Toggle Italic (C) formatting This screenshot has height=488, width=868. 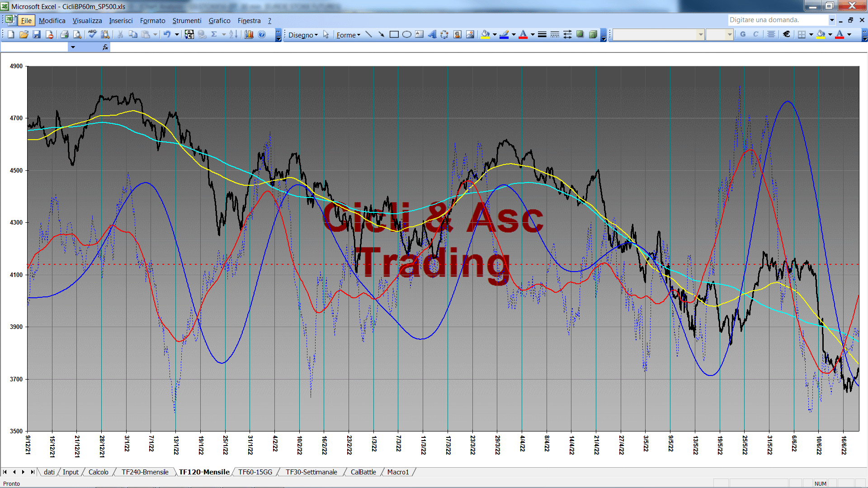coord(756,34)
